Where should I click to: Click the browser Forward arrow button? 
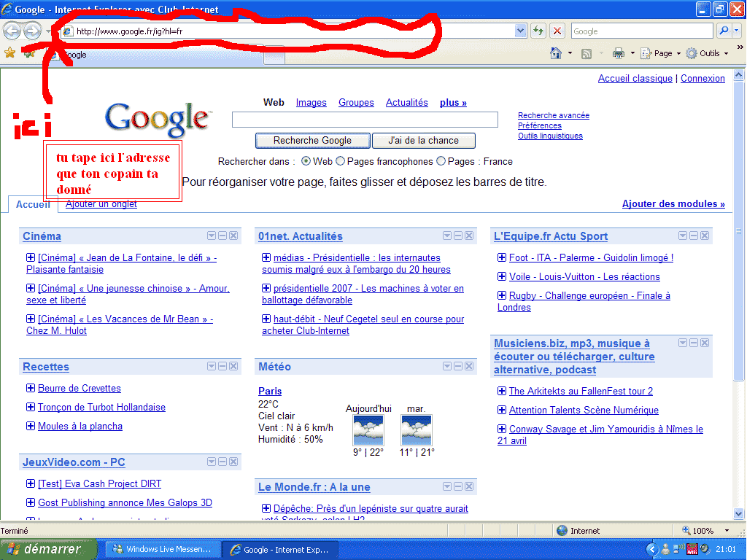pyautogui.click(x=32, y=31)
